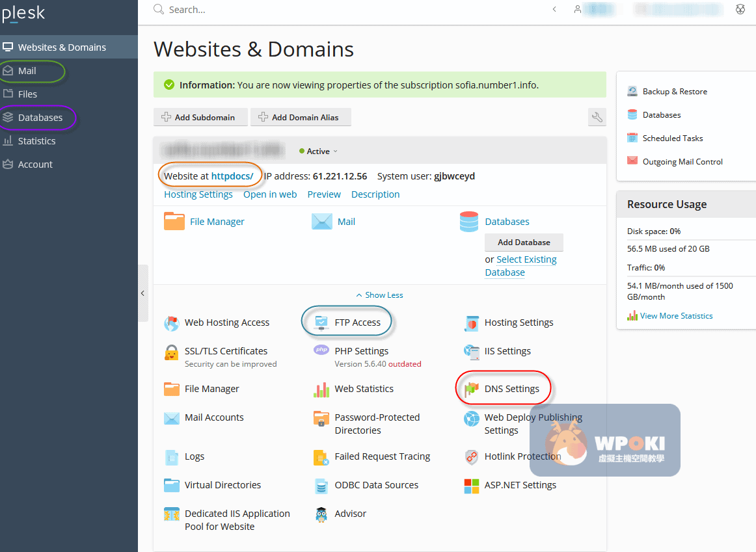Open the Scheduled Tasks calendar icon
756x552 pixels.
[632, 138]
